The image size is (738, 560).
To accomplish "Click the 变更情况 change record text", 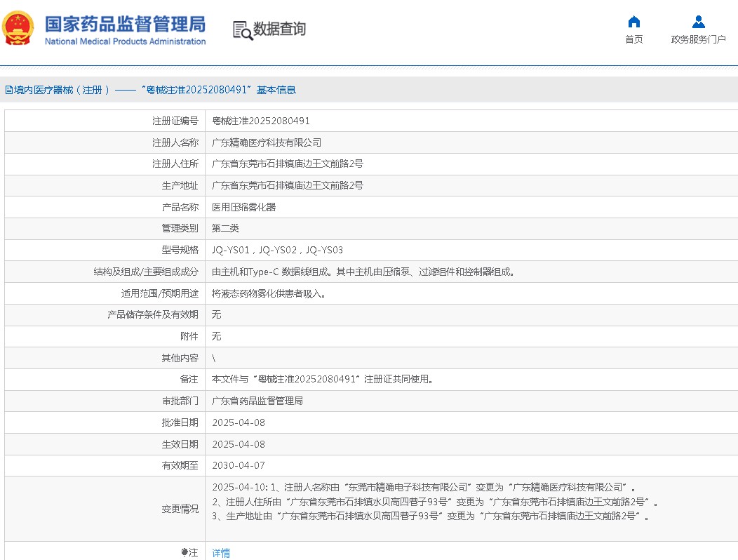I will 435,501.
